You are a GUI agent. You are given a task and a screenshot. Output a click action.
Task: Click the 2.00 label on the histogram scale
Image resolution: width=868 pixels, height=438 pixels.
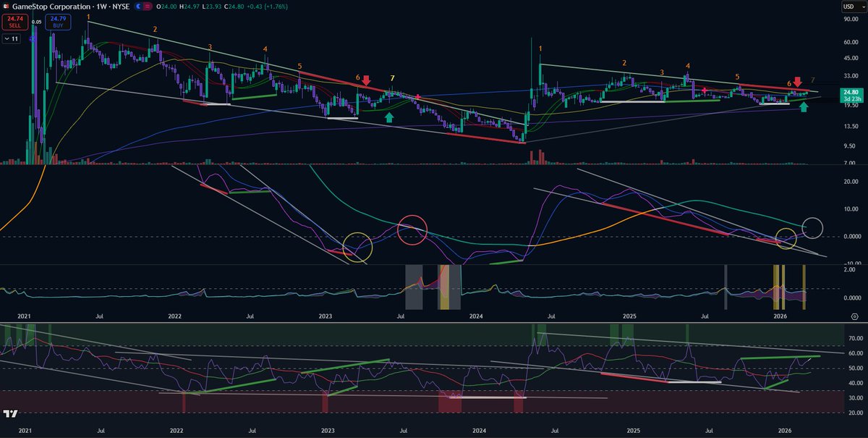[851, 269]
